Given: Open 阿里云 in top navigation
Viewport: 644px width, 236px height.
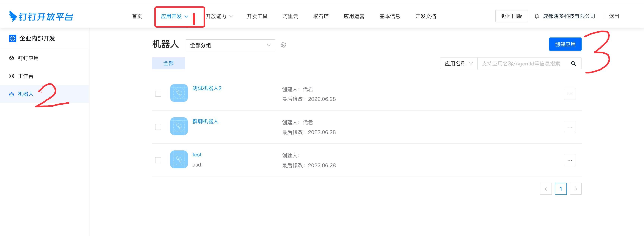Looking at the screenshot, I should [290, 16].
